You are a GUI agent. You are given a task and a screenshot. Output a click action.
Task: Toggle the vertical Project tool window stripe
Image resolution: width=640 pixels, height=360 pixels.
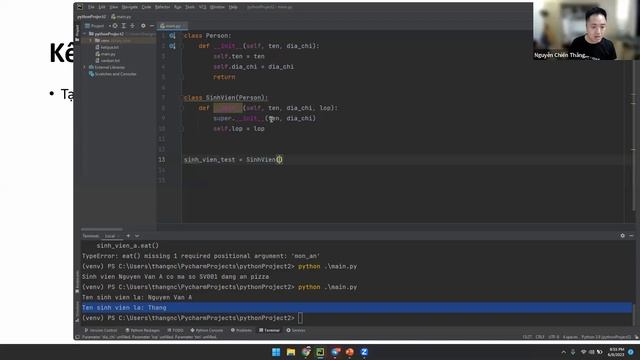[77, 33]
